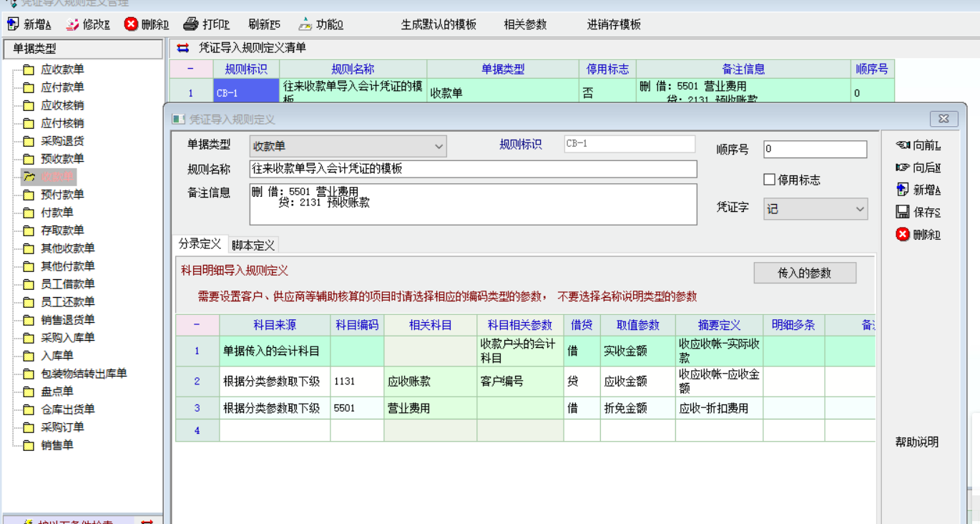This screenshot has height=524, width=980.
Task: Save rule with 保存 disk icon
Action: pyautogui.click(x=903, y=212)
